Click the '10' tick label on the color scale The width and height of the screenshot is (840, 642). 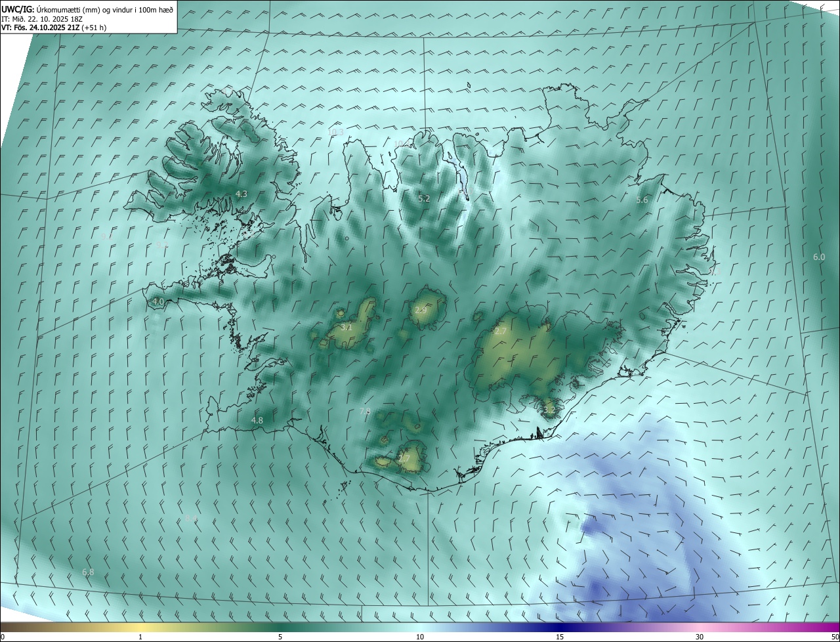[x=420, y=637]
